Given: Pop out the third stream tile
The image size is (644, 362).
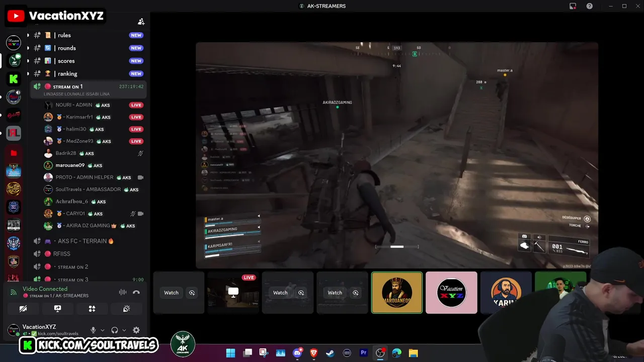Looking at the screenshot, I should (301, 293).
